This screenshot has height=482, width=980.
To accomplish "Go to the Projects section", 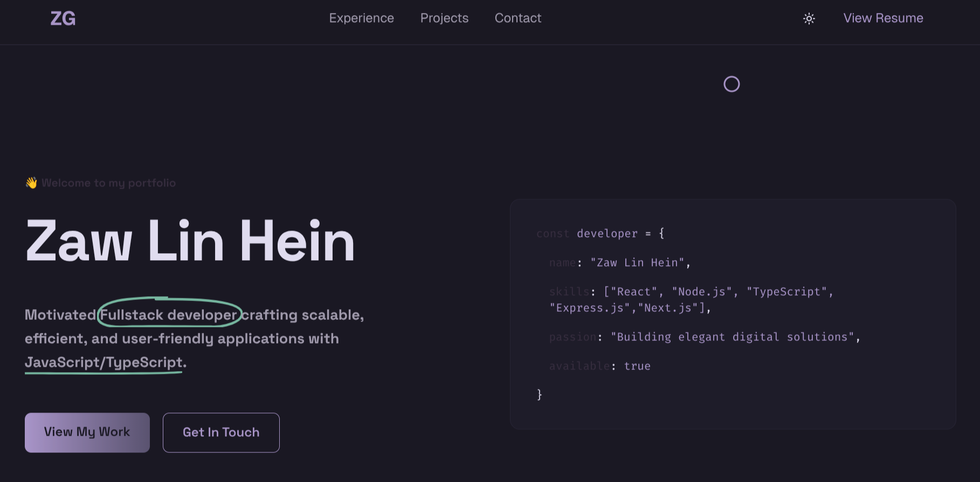I will 444,18.
